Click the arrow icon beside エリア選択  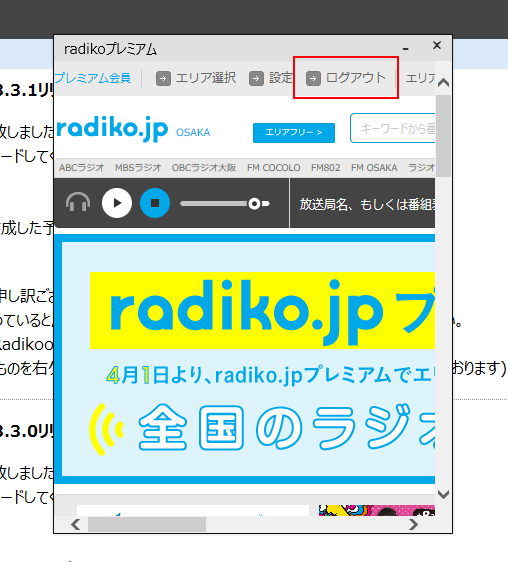tap(163, 78)
